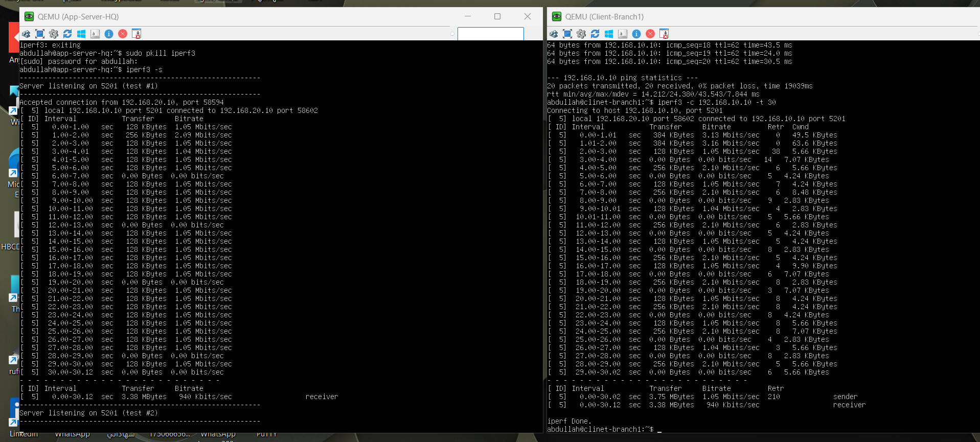Viewport: 980px width, 442px height.
Task: Click window-with-arrow icon in App-Server-HQ toolbar
Action: [x=136, y=34]
